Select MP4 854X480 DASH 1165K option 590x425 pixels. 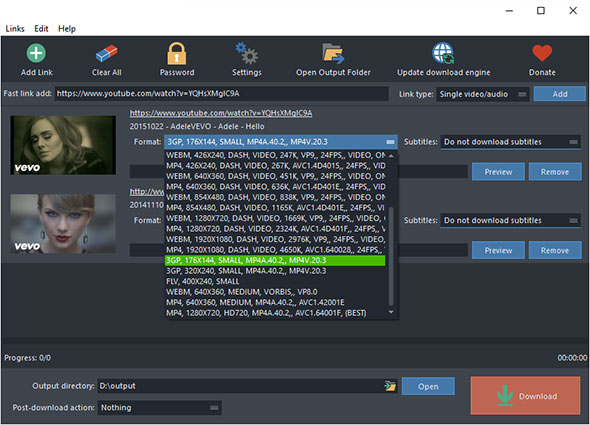(275, 208)
